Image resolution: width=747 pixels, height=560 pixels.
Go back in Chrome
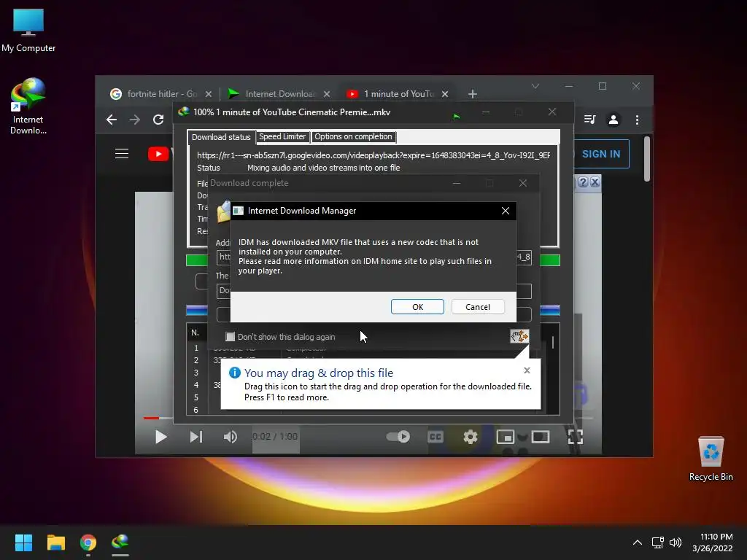tap(112, 120)
